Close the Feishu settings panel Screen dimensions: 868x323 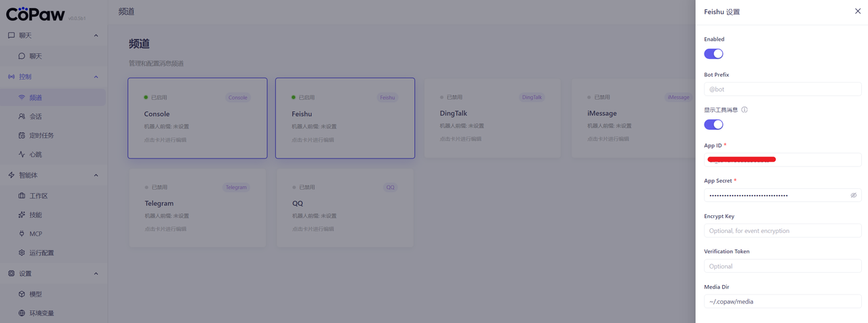click(x=858, y=12)
